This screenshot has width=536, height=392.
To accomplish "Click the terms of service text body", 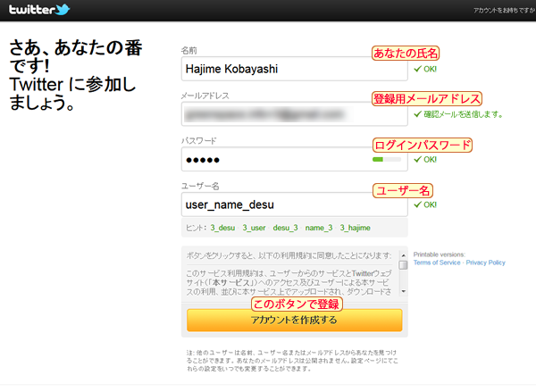I will (289, 282).
